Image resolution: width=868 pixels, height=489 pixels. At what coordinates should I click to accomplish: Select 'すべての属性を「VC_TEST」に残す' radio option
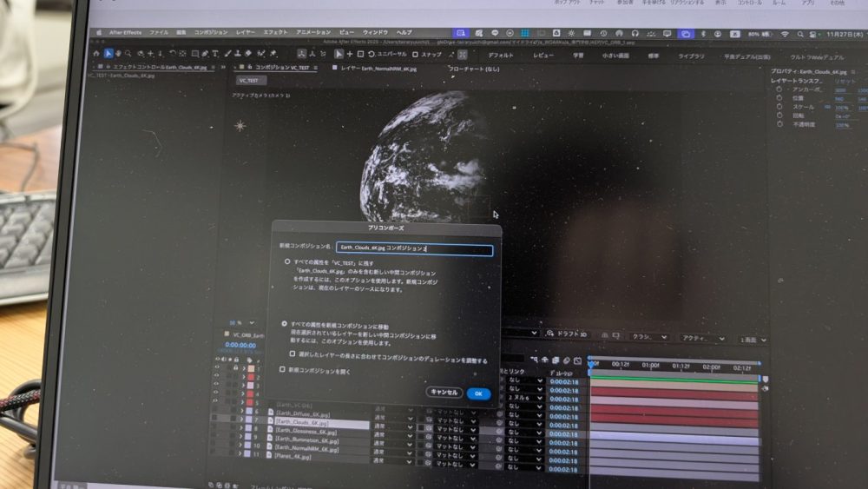click(287, 261)
